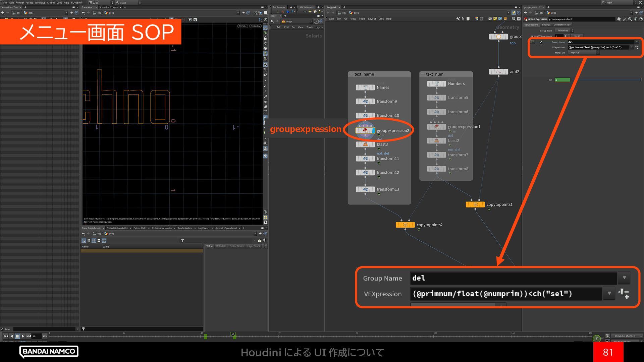The image size is (644, 362).
Task: Expand the Group Name dropdown arrow
Action: [x=637, y=42]
